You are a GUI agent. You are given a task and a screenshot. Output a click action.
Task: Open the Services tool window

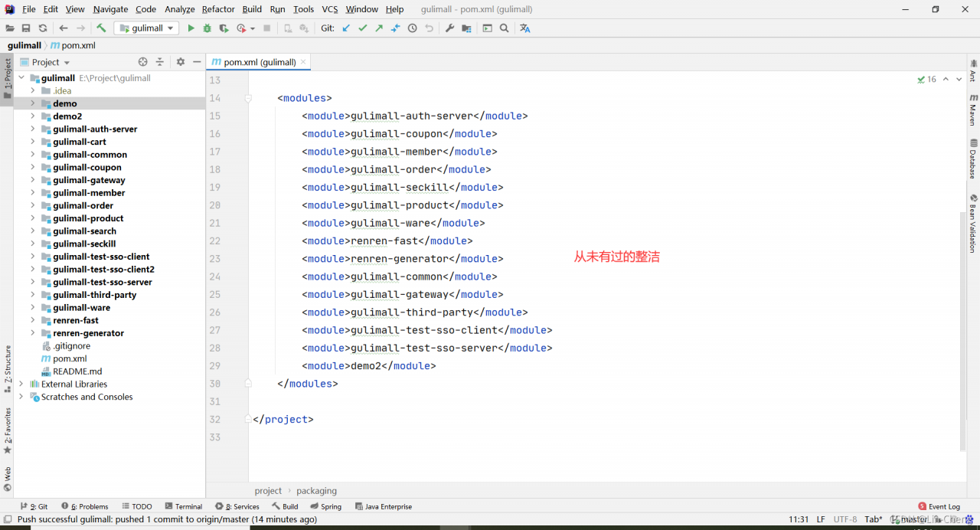237,506
